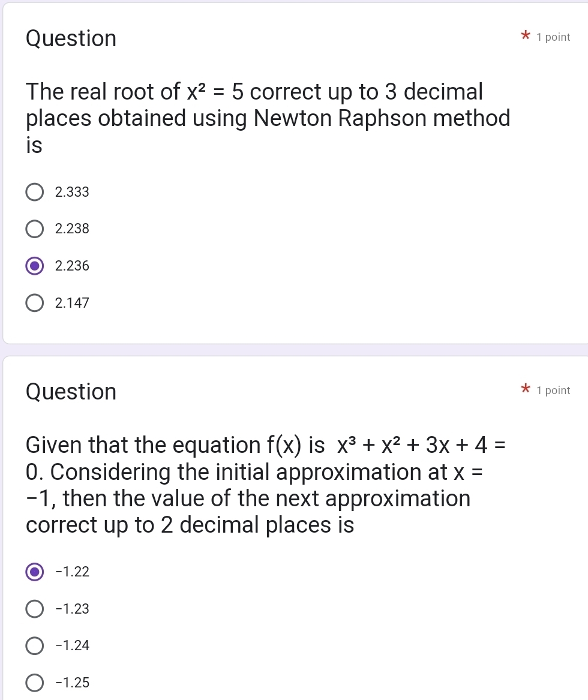Click the first "Question" heading

pyautogui.click(x=71, y=38)
